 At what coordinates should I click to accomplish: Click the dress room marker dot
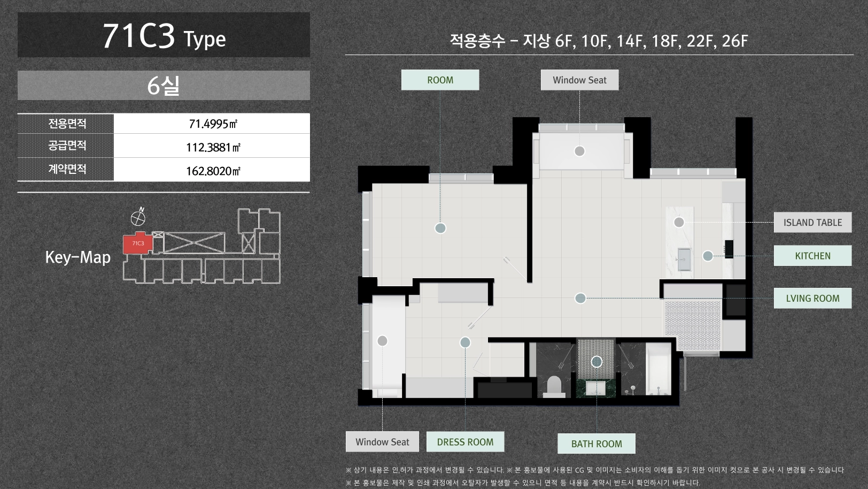(465, 342)
